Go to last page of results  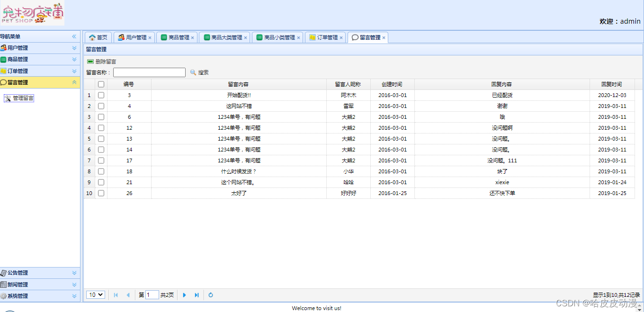click(x=197, y=295)
